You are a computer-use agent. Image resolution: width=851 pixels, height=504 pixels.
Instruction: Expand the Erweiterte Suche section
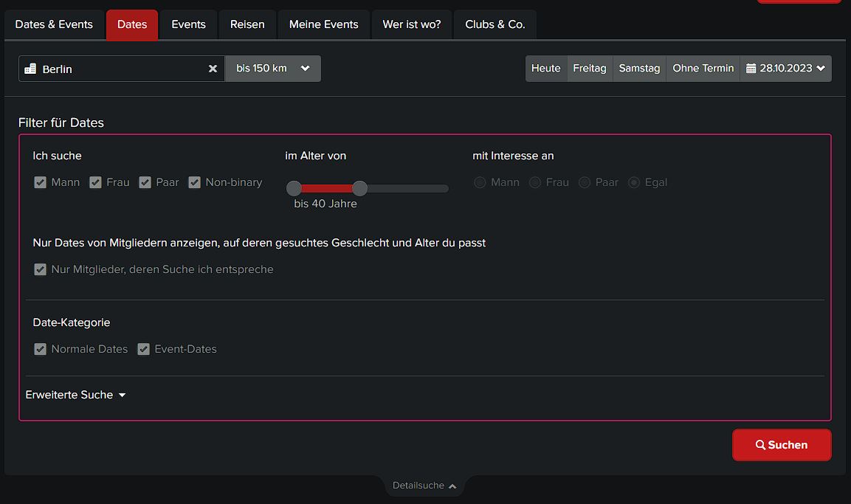coord(75,395)
